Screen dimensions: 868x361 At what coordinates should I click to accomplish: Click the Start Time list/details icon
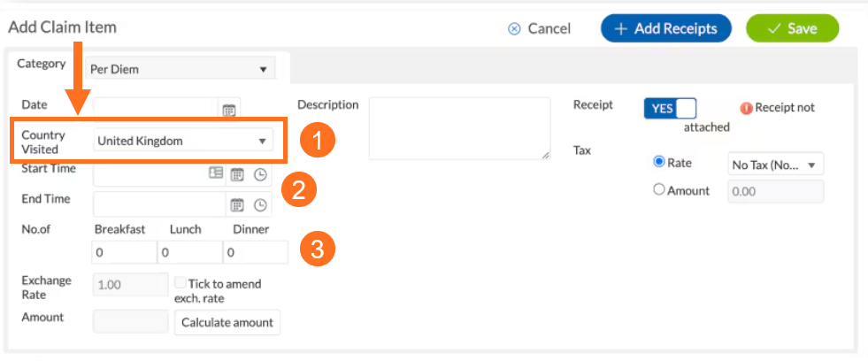pyautogui.click(x=215, y=173)
